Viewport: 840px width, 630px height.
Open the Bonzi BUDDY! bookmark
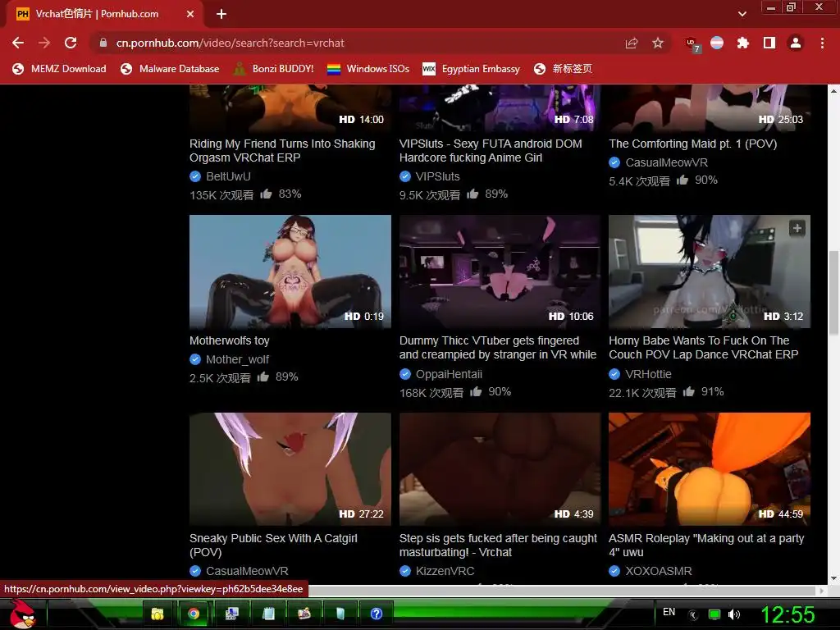(x=274, y=69)
